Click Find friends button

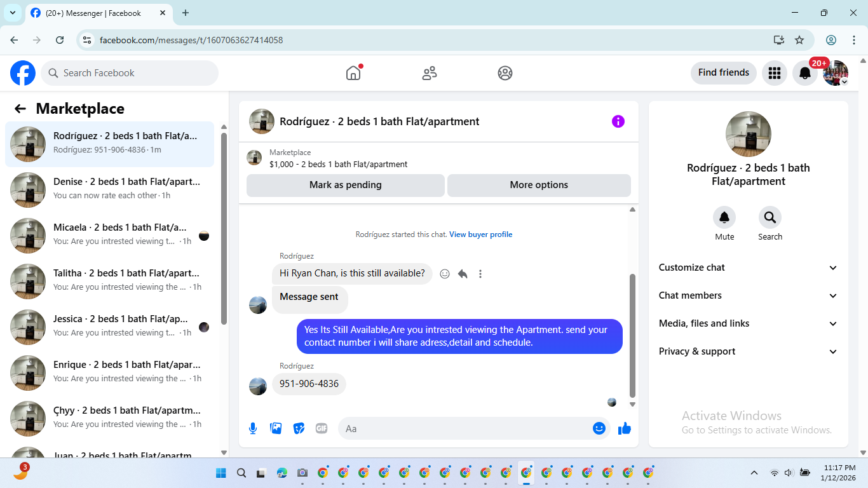[724, 73]
